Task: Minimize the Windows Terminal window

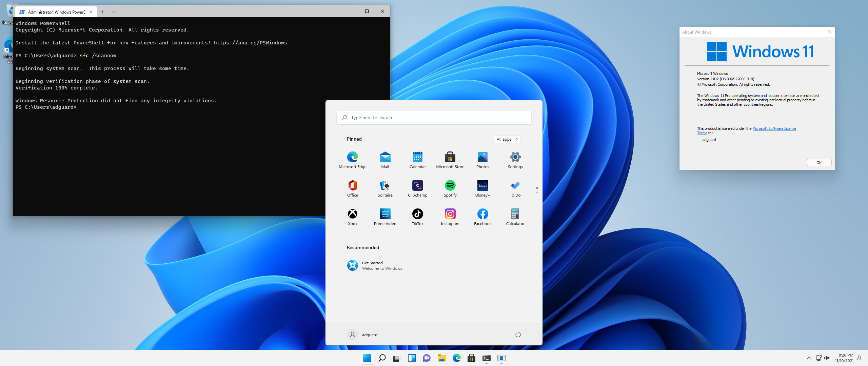Action: pyautogui.click(x=351, y=11)
